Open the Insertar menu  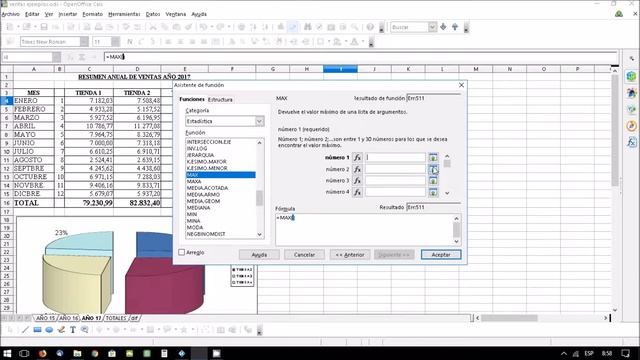point(68,14)
